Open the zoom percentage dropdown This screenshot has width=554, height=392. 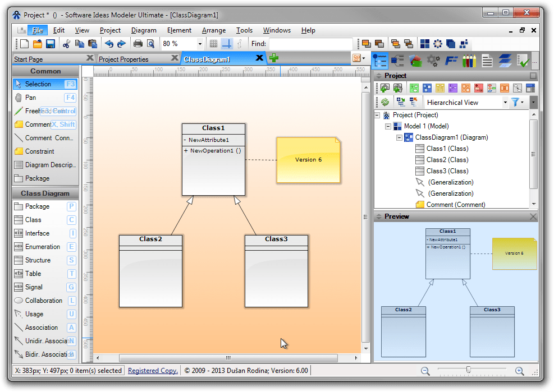[x=200, y=43]
